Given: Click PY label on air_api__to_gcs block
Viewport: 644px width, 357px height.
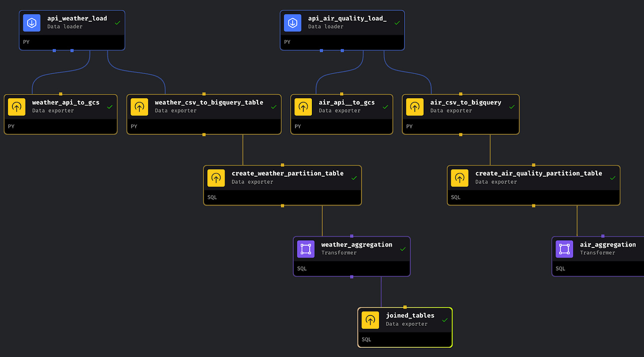Looking at the screenshot, I should [x=298, y=126].
